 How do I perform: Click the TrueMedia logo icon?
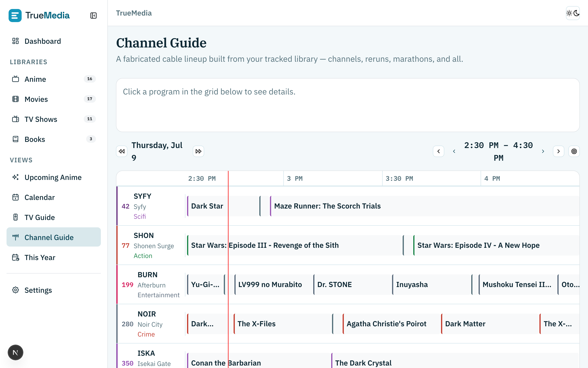(15, 15)
